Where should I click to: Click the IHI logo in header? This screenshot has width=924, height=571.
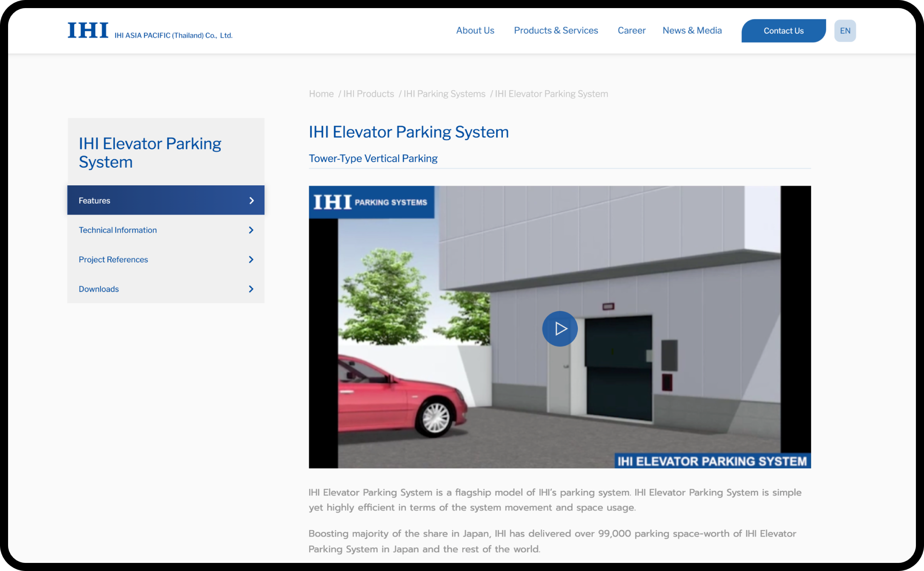click(x=88, y=30)
